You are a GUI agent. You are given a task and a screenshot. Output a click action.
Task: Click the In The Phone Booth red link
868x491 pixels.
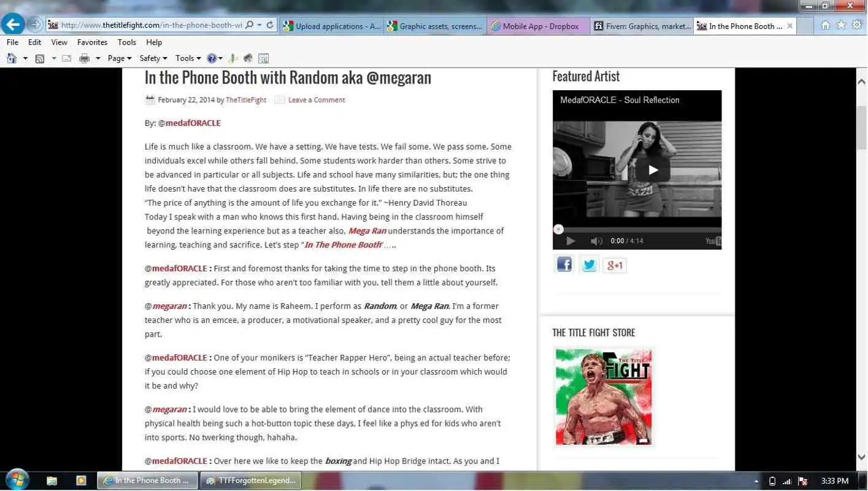(343, 245)
